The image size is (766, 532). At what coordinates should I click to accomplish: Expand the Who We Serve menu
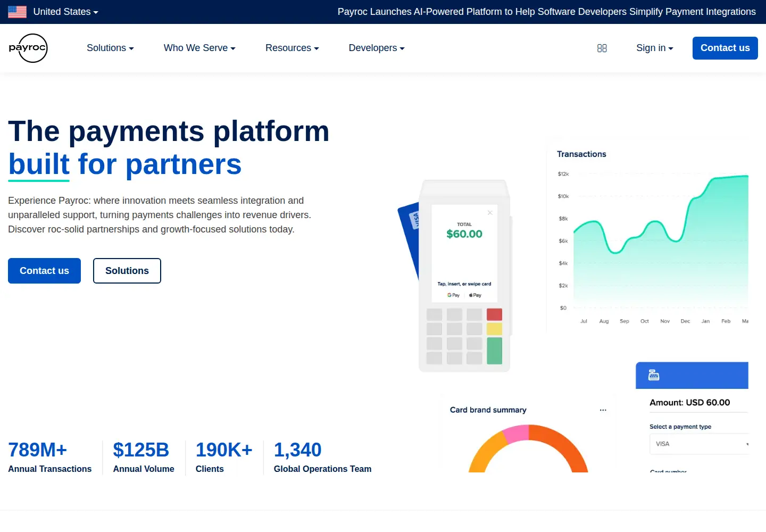point(199,48)
